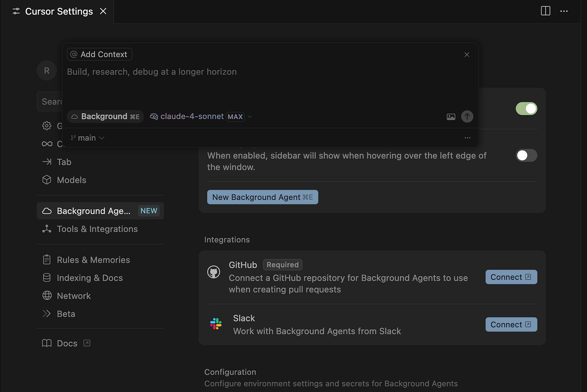Click the GitHub logo icon

pyautogui.click(x=214, y=272)
